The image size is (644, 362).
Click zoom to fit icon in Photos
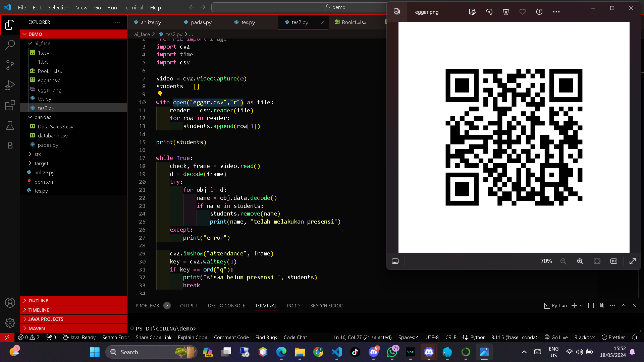point(597,261)
